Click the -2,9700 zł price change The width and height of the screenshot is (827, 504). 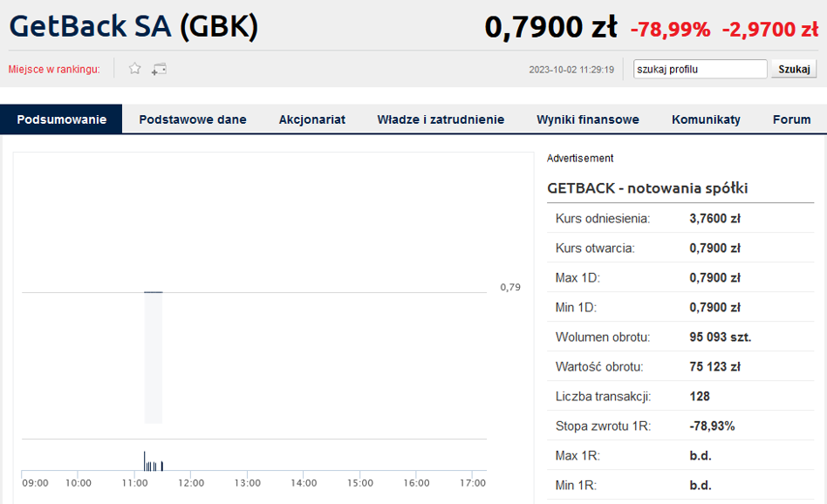coord(770,30)
